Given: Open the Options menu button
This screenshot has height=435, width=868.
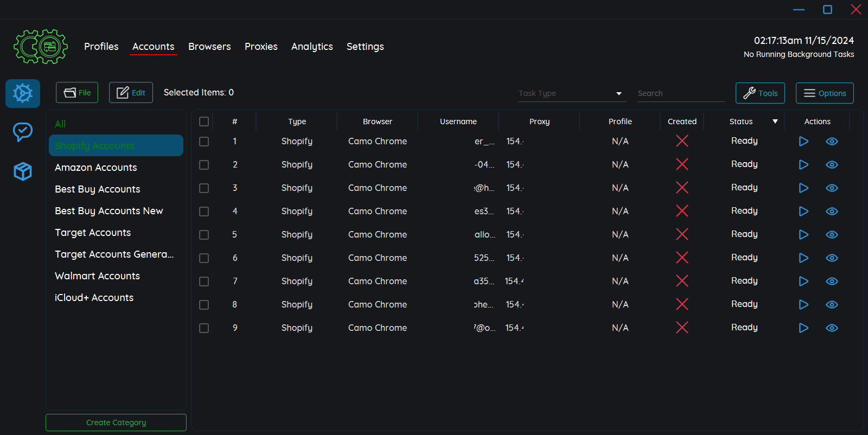Looking at the screenshot, I should click(824, 93).
